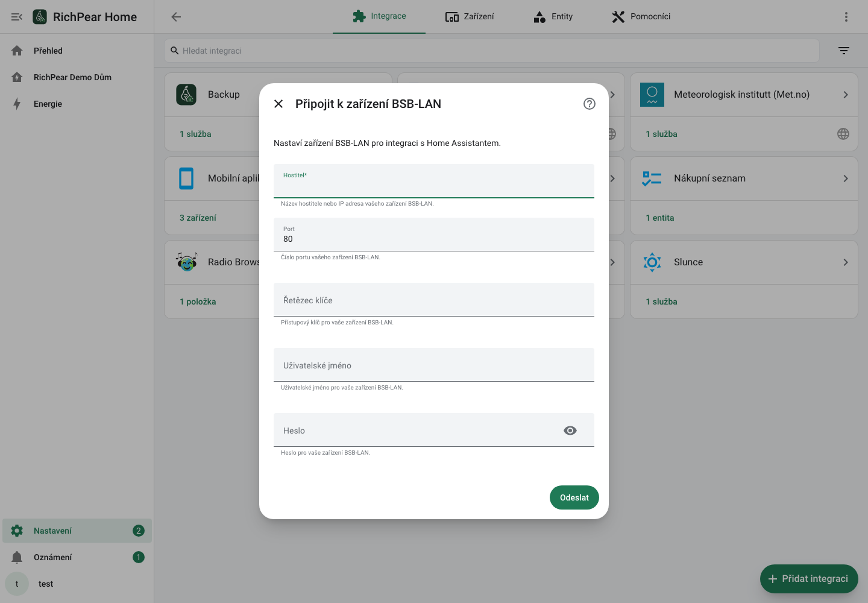Click the Port field showing 80

pos(434,235)
